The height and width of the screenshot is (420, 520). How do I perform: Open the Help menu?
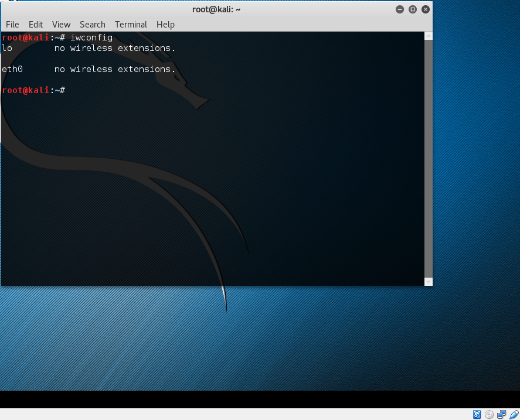(165, 25)
